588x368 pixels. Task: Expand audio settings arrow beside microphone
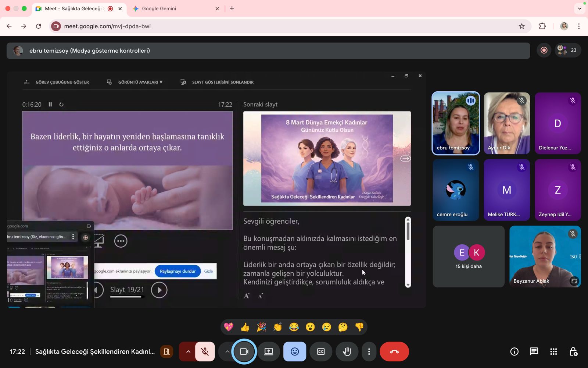click(188, 352)
